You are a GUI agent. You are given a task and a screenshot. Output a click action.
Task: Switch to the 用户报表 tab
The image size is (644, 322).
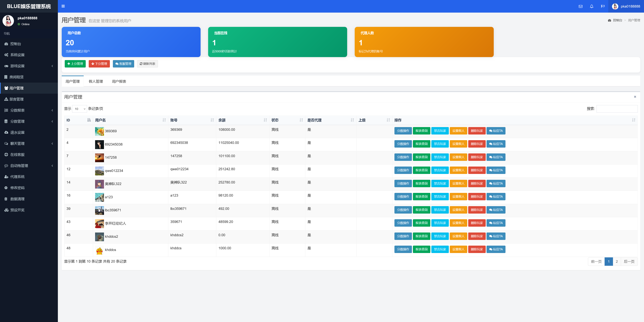click(119, 81)
